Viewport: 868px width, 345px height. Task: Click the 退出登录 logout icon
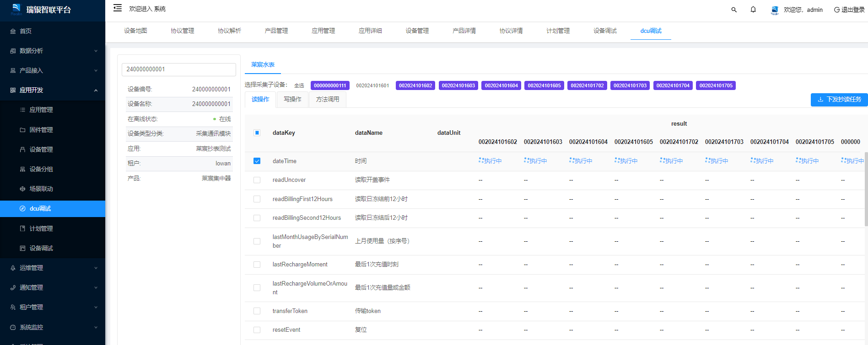point(837,10)
